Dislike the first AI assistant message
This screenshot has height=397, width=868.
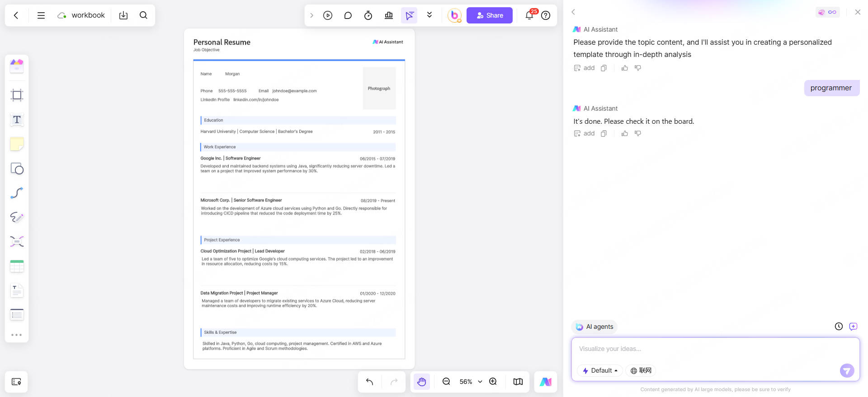coord(638,68)
